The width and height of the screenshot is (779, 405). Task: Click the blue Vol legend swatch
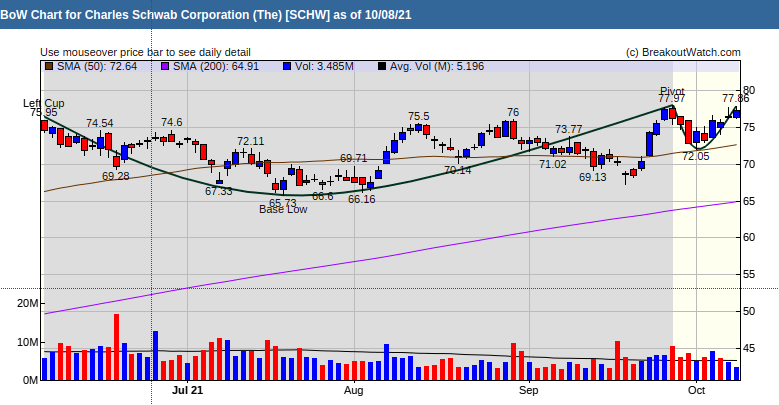pos(287,66)
